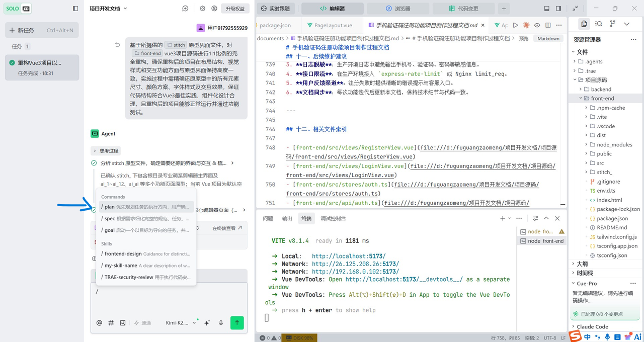Select the /frontend-design skill
Image resolution: width=644 pixels, height=342 pixels.
(145, 254)
